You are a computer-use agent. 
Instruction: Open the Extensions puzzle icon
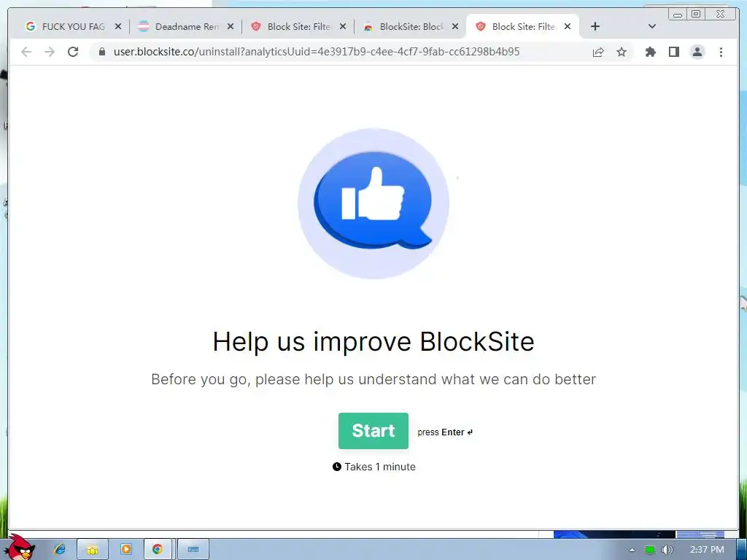point(650,52)
